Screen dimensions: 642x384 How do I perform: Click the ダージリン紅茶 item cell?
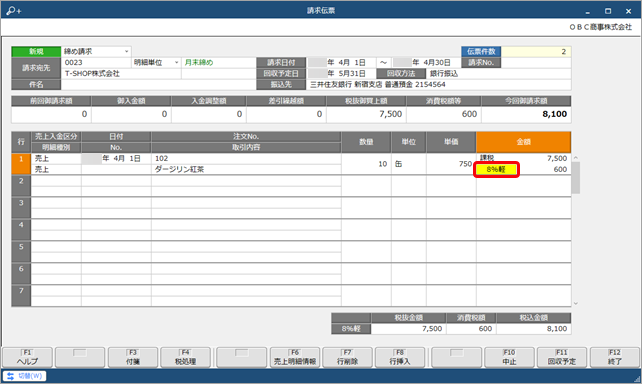[x=246, y=169]
